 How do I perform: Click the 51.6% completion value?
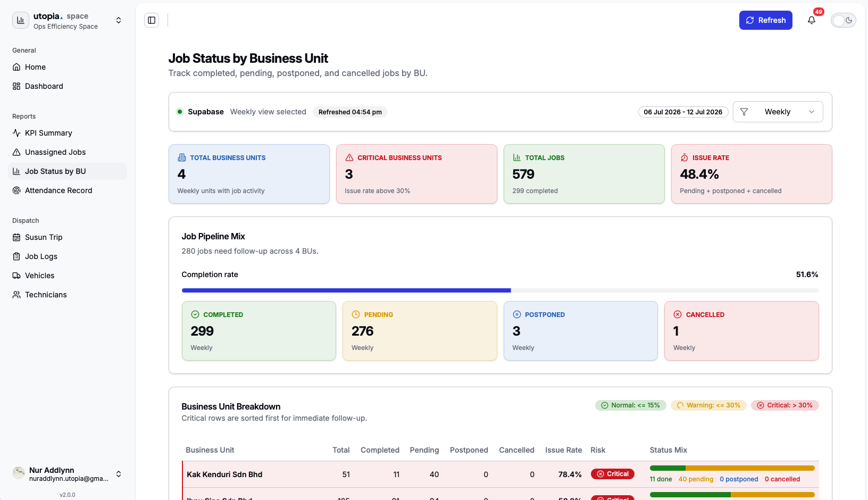tap(807, 274)
